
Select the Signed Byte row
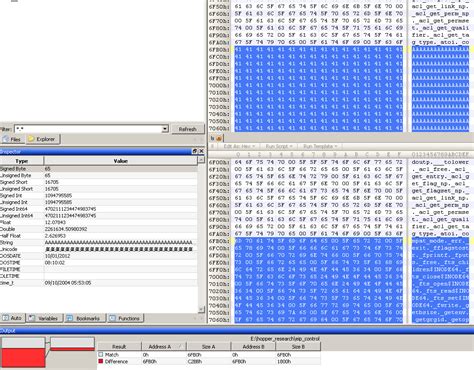(99, 169)
